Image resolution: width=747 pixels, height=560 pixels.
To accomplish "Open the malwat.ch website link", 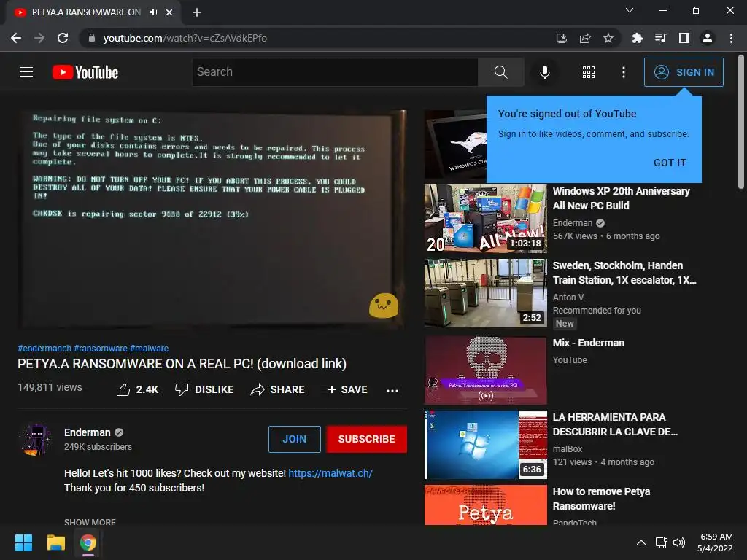I will [330, 473].
